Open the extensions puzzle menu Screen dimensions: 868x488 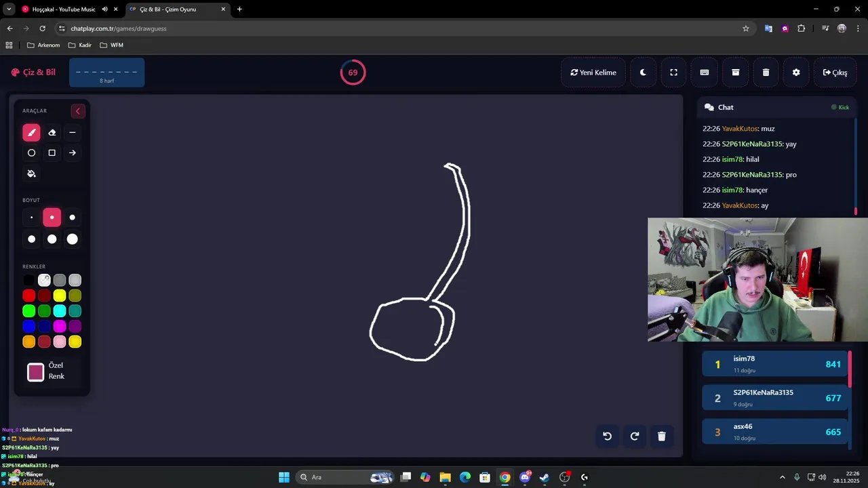click(802, 28)
